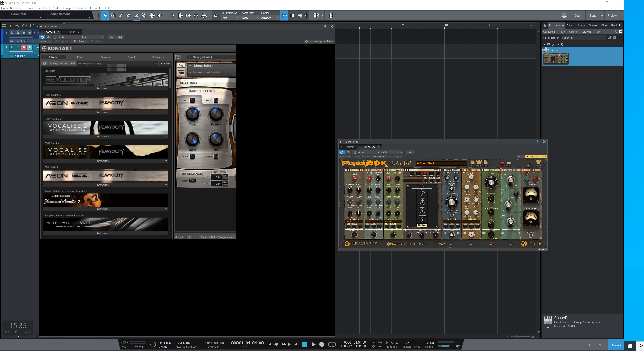This screenshot has width=644, height=351.
Task: Mute track 1 Kontakt
Action: point(12,33)
